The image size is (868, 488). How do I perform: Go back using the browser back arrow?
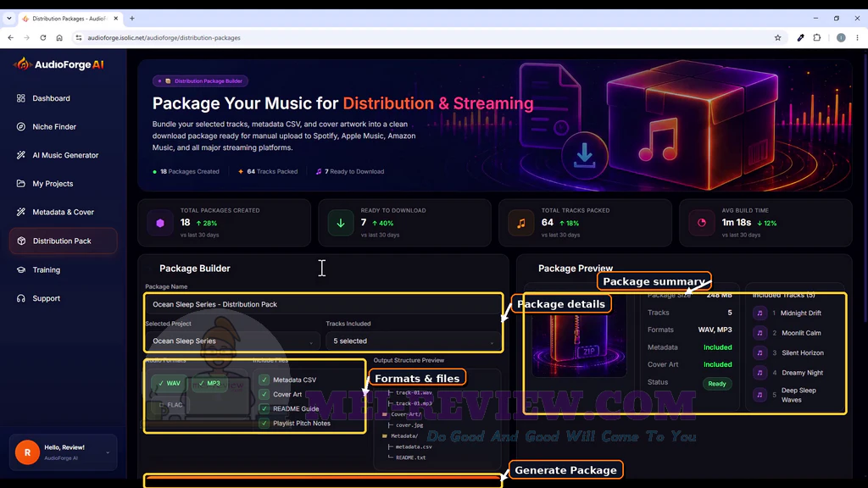[x=10, y=37]
